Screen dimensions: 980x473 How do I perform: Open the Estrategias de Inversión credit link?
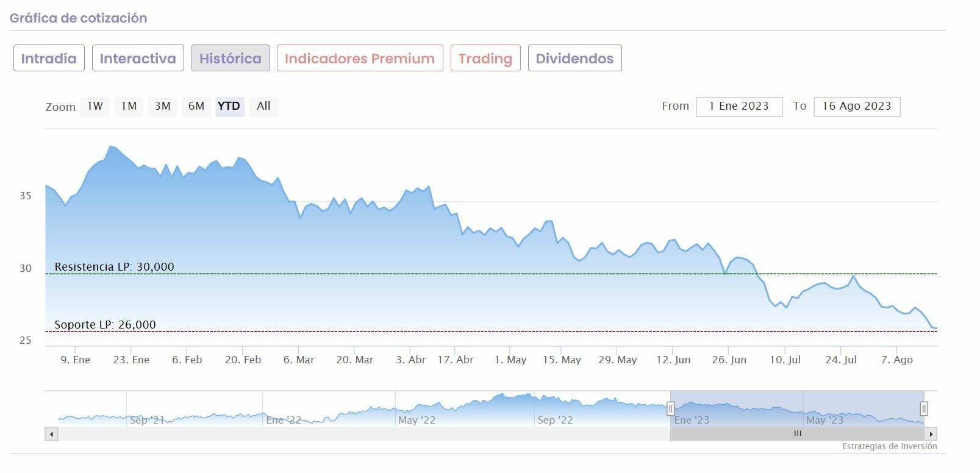(x=889, y=447)
